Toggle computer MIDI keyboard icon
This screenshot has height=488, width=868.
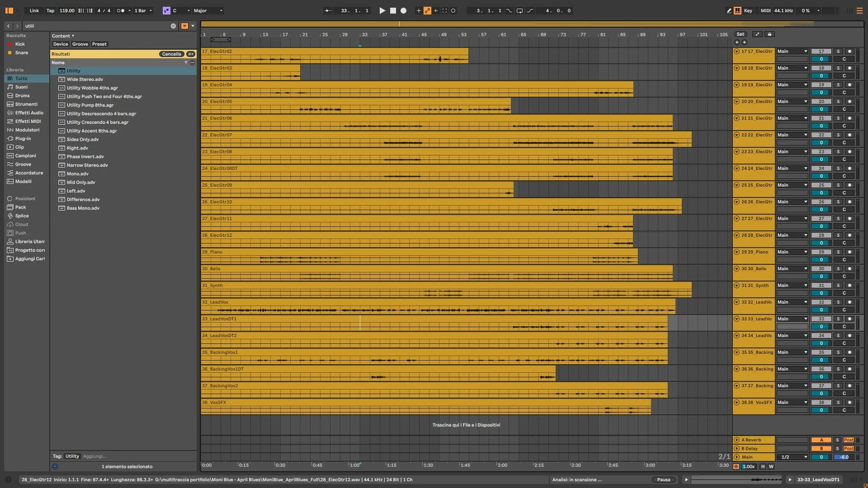pos(737,10)
